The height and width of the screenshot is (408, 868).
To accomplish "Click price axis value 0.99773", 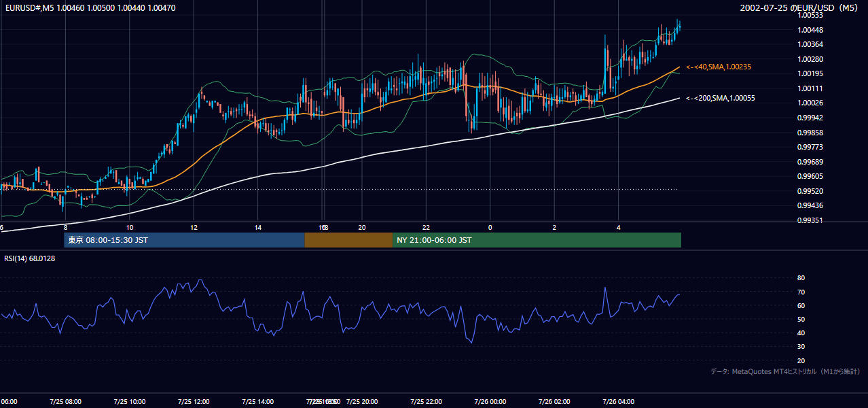I will coord(811,147).
